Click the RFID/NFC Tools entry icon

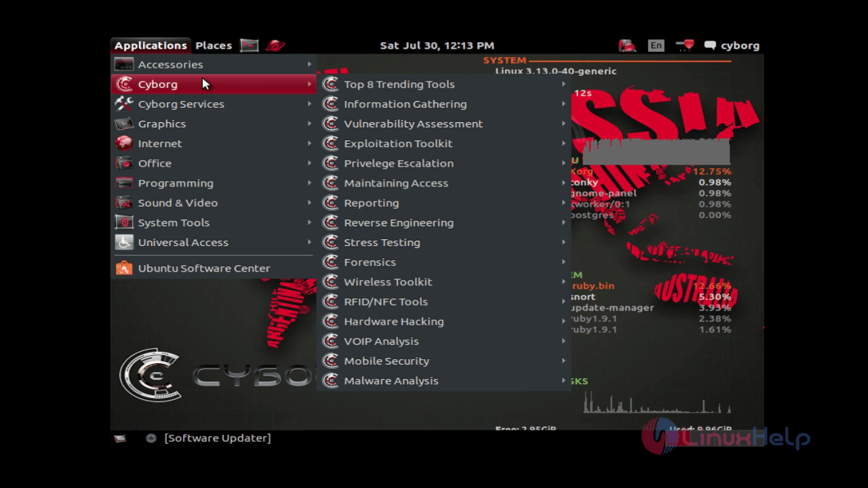(x=330, y=302)
